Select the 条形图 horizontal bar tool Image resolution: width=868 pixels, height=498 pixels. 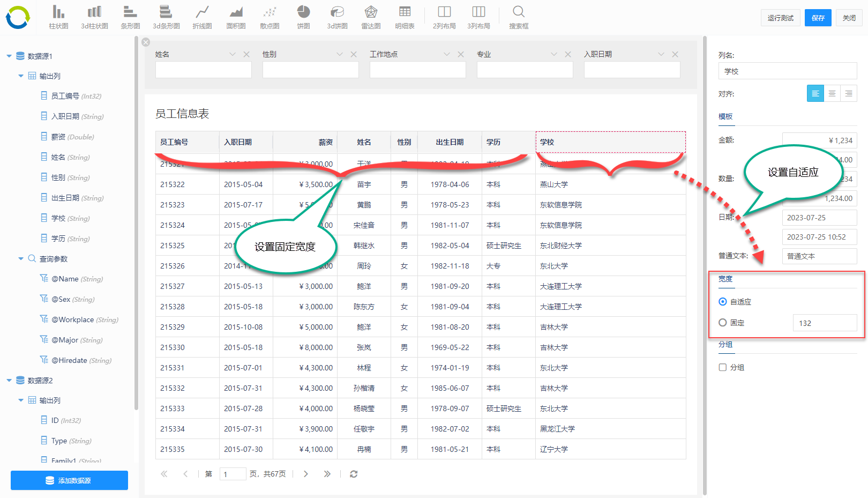coord(130,17)
